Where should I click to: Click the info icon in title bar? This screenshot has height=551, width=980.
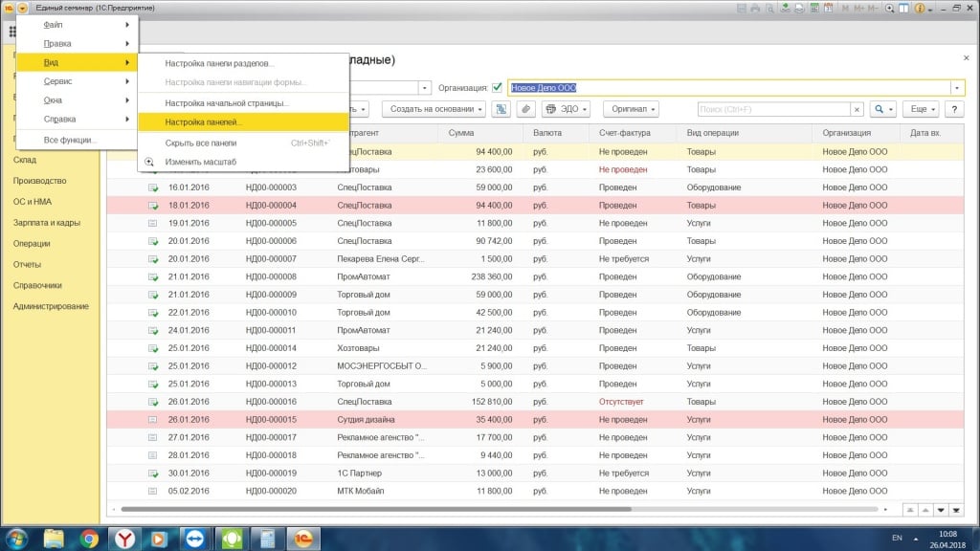tap(919, 8)
